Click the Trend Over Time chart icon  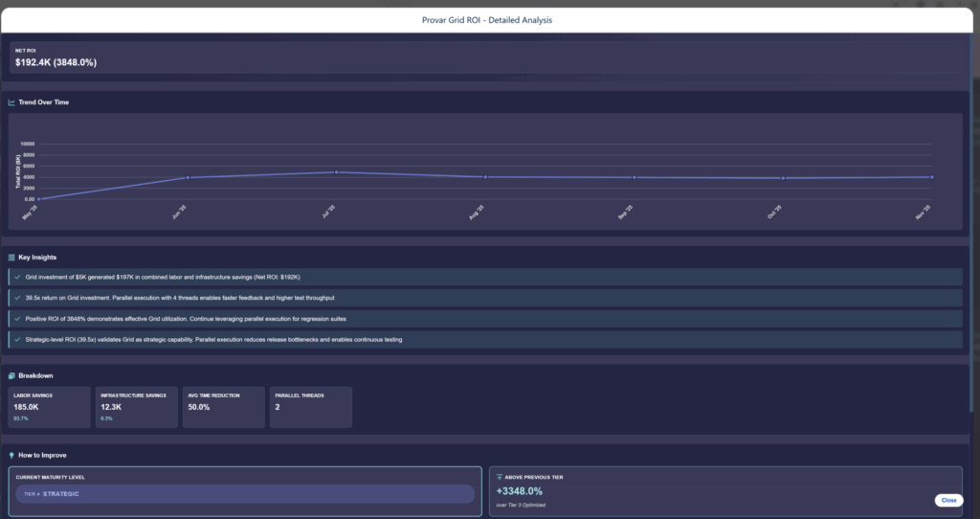[11, 102]
